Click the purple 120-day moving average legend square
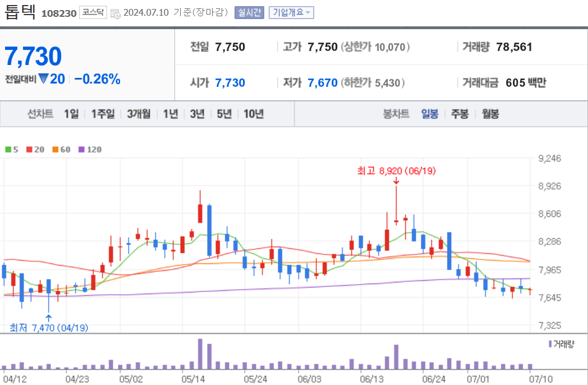Image resolution: width=588 pixels, height=385 pixels. coord(81,150)
